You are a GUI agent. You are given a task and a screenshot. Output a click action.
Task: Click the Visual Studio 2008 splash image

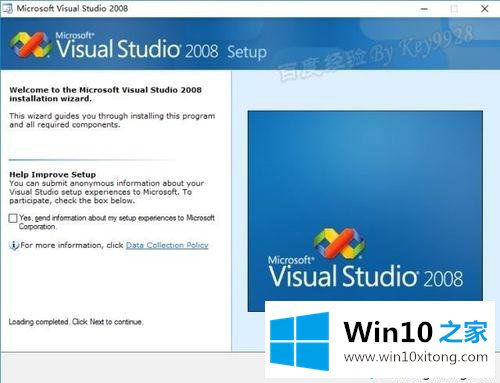[365, 211]
